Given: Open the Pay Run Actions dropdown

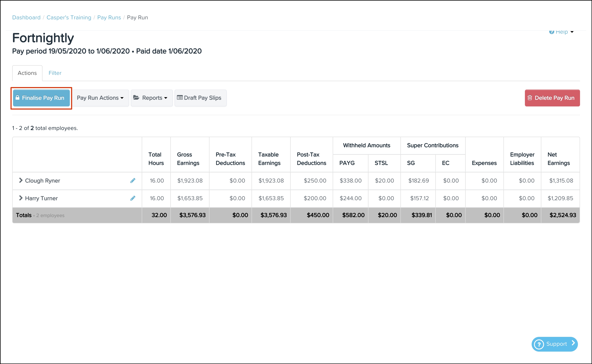Looking at the screenshot, I should pyautogui.click(x=100, y=98).
